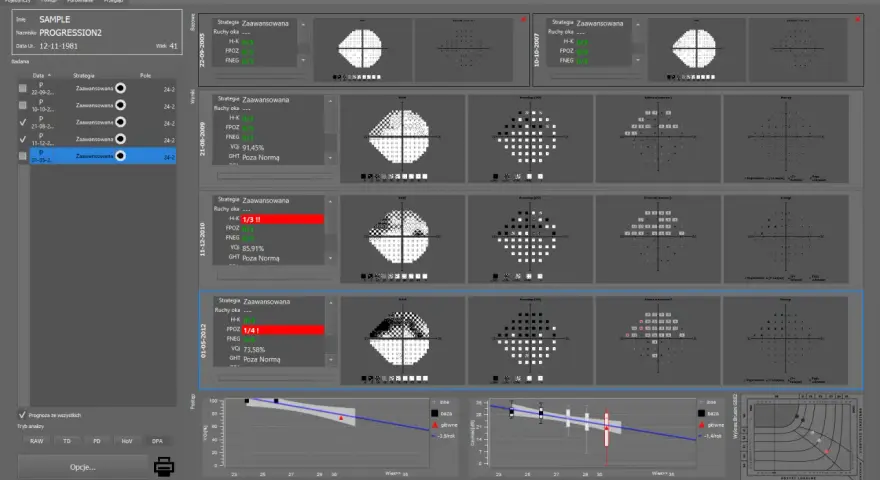
Task: Click the eye icon of the first exam row
Action: point(120,88)
